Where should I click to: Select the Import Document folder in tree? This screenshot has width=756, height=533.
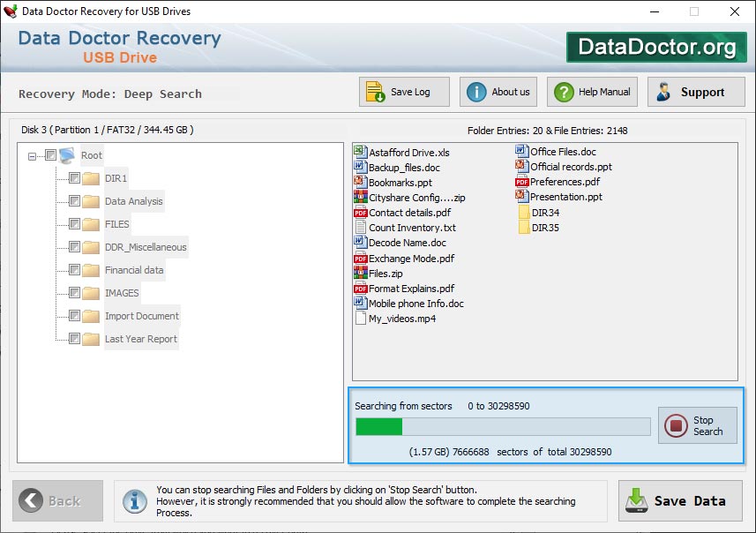142,316
